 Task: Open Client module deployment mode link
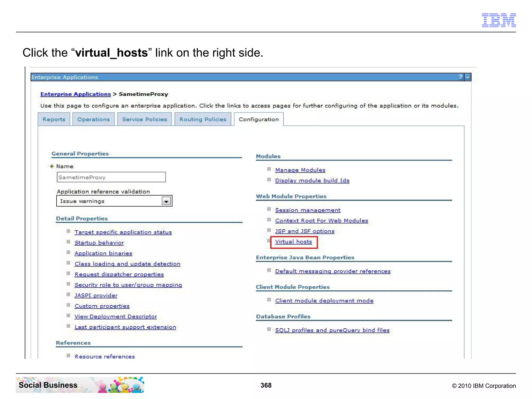[x=324, y=301]
